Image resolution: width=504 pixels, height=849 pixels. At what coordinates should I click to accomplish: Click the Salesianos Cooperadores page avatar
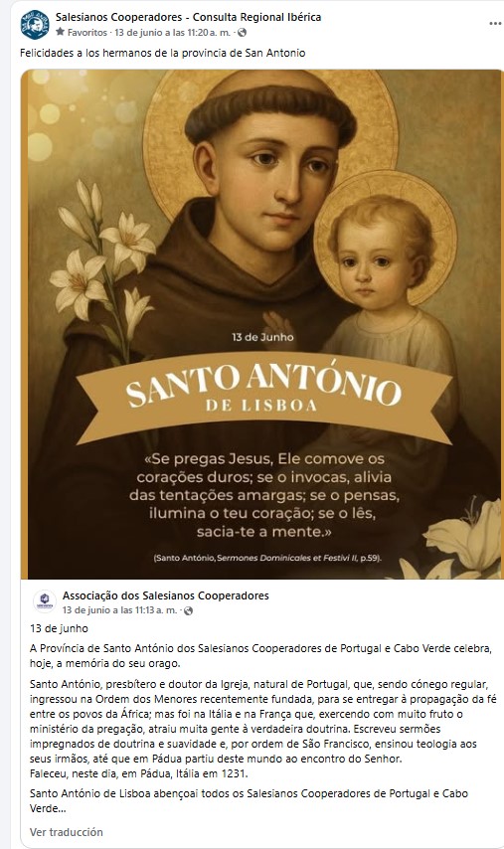coord(35,25)
